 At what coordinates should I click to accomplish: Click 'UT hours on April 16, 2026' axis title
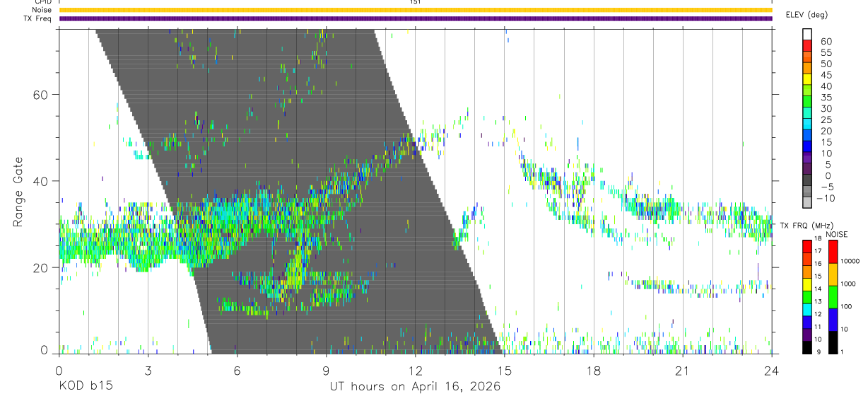click(x=416, y=387)
